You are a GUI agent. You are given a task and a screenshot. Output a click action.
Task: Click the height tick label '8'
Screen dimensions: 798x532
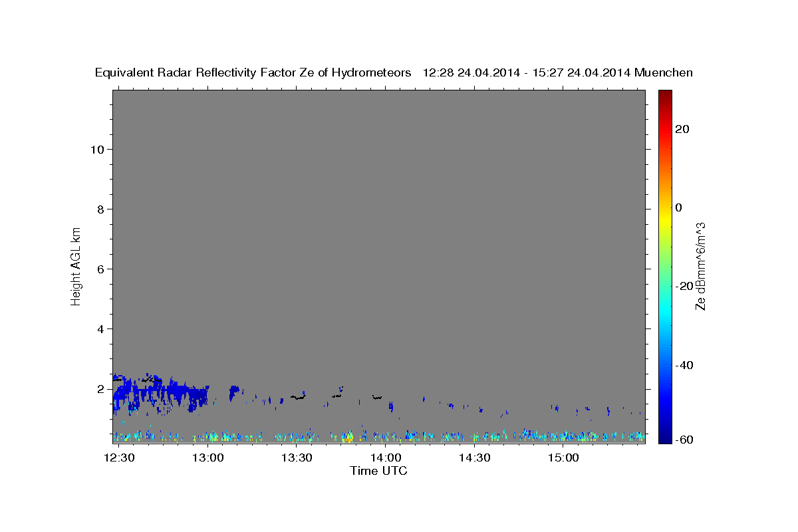101,209
